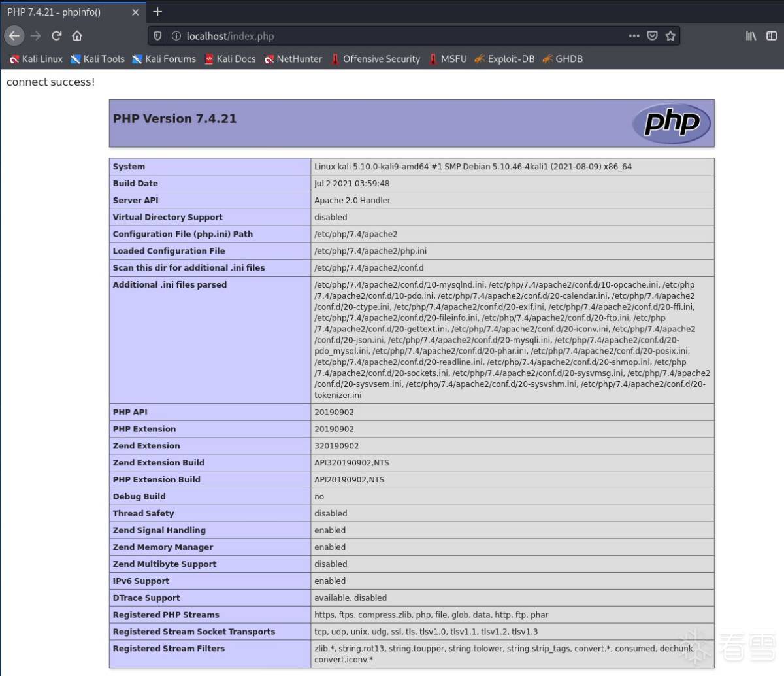Screen dimensions: 784x676
Task: Click the 'Zend Signal Handling' label
Action: tap(159, 531)
